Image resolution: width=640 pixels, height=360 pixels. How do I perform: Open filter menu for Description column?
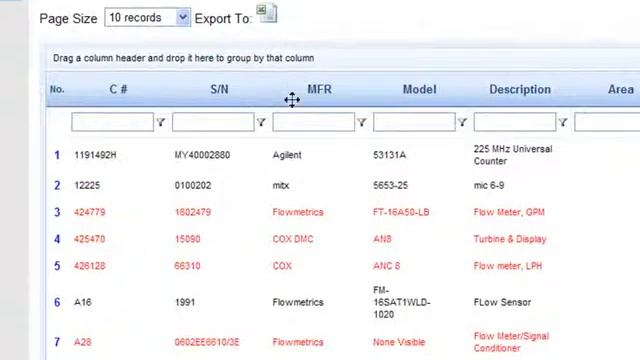pos(563,122)
